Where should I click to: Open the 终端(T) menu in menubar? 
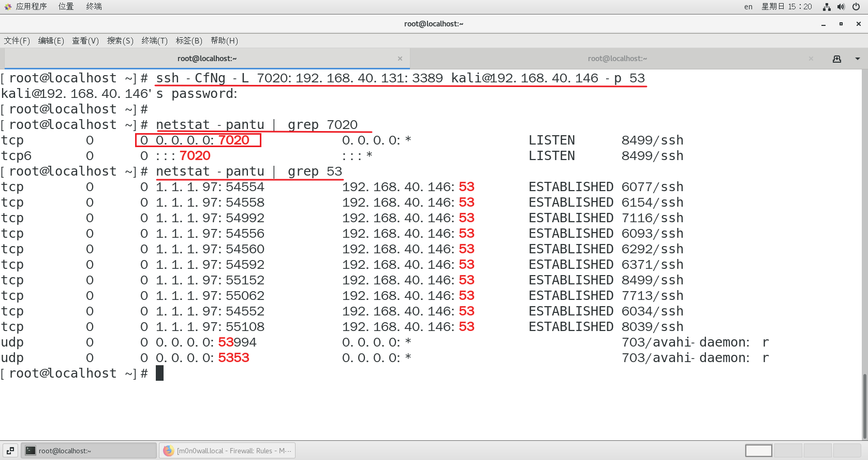pos(155,40)
